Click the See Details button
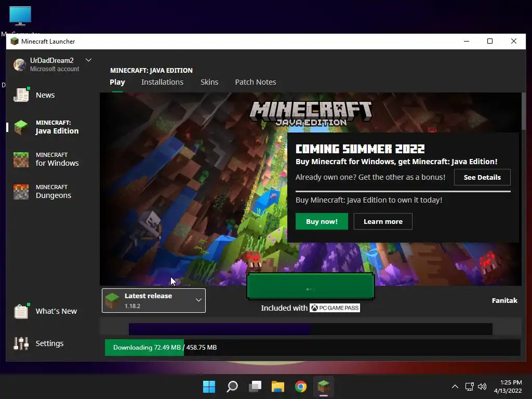The image size is (532, 399). pos(482,177)
